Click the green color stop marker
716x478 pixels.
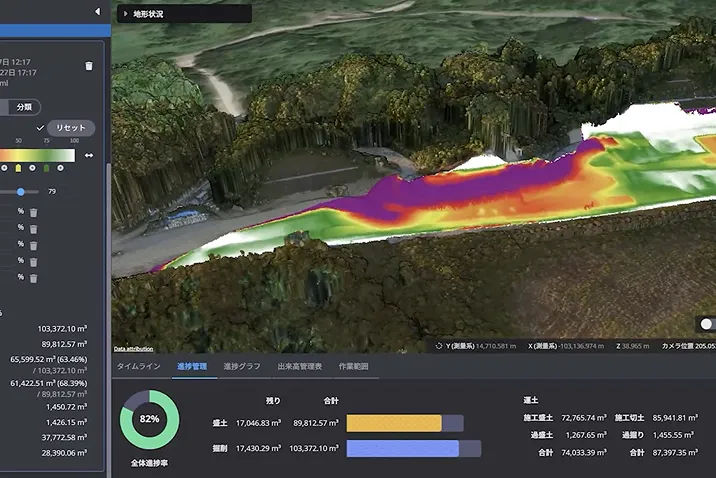click(x=49, y=167)
